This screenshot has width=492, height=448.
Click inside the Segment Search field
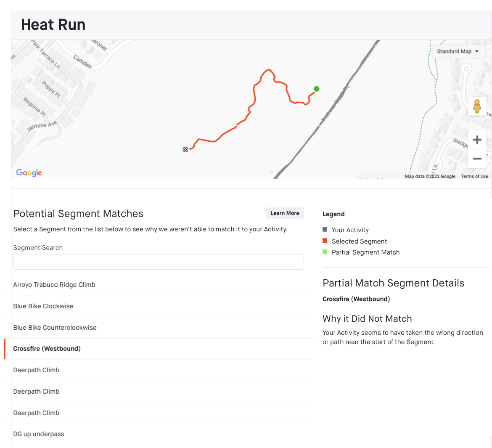pyautogui.click(x=159, y=262)
